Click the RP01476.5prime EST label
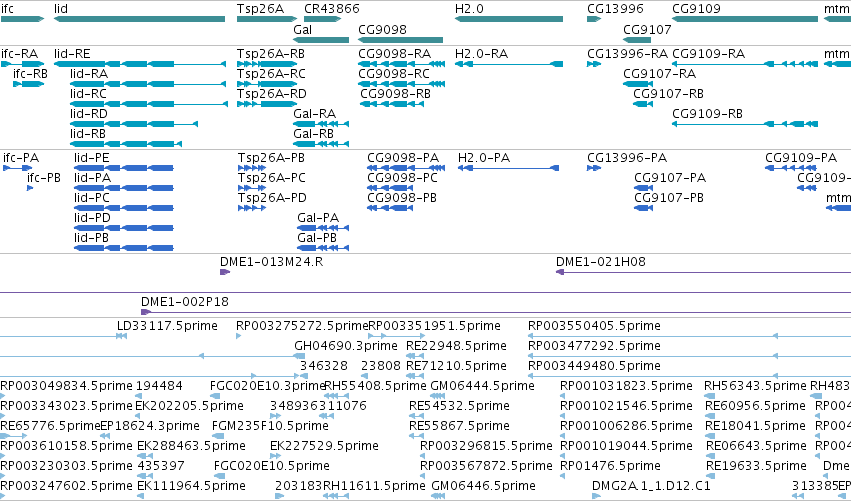The height and width of the screenshot is (501, 851). pyautogui.click(x=610, y=466)
